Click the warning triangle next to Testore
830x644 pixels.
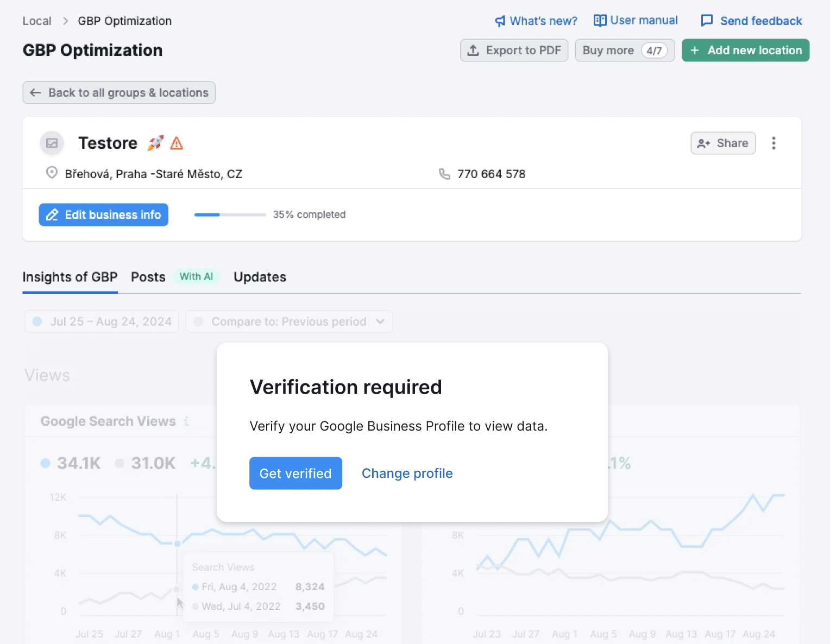pos(177,143)
